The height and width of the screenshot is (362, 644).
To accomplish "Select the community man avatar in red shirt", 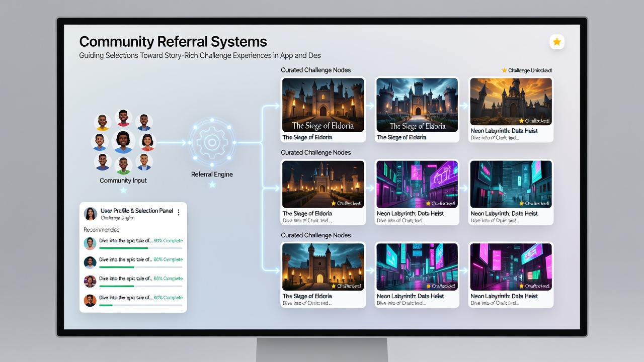I will point(123,118).
